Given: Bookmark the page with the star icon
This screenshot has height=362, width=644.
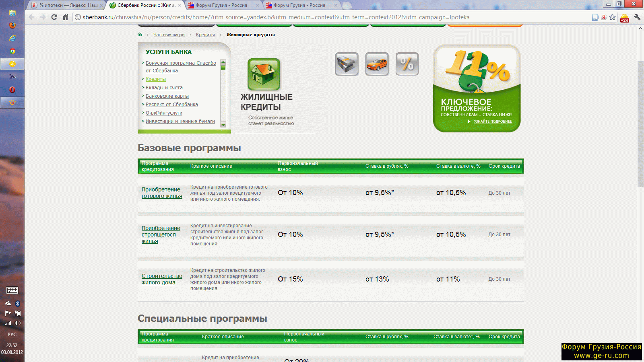Looking at the screenshot, I should point(612,17).
